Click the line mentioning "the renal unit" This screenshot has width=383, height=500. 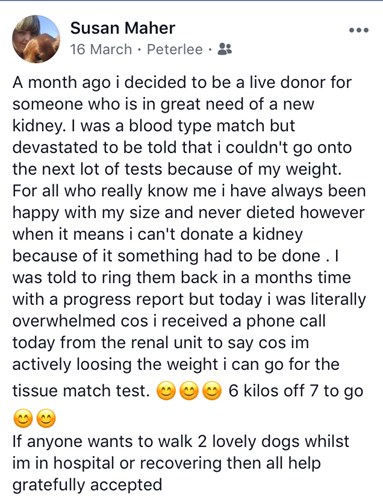(x=161, y=343)
